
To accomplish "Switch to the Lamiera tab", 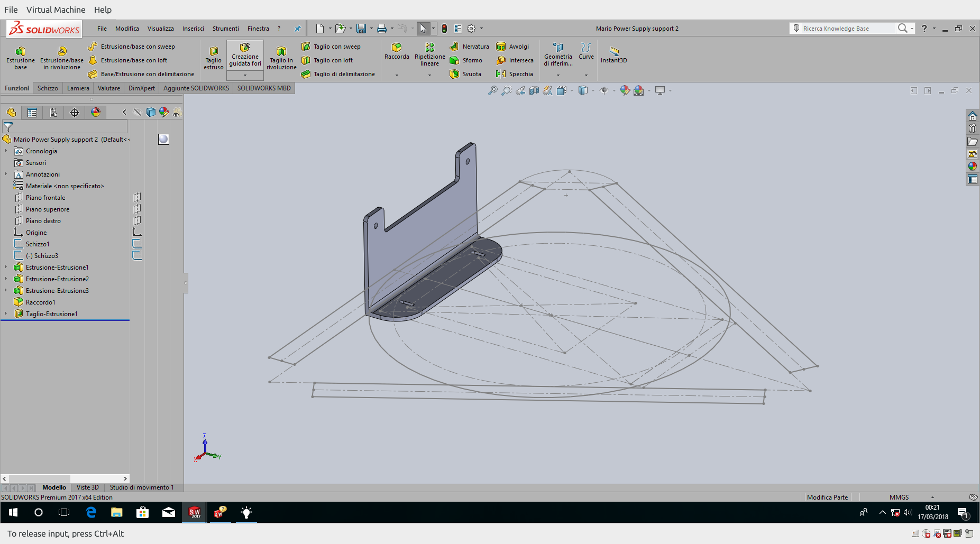I will click(78, 88).
